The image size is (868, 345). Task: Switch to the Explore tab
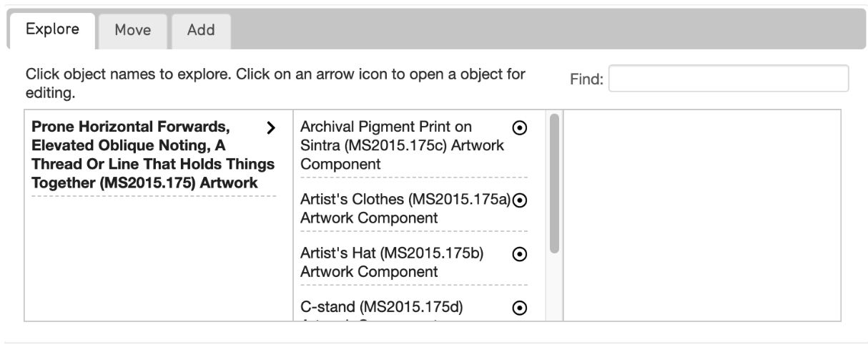[52, 31]
